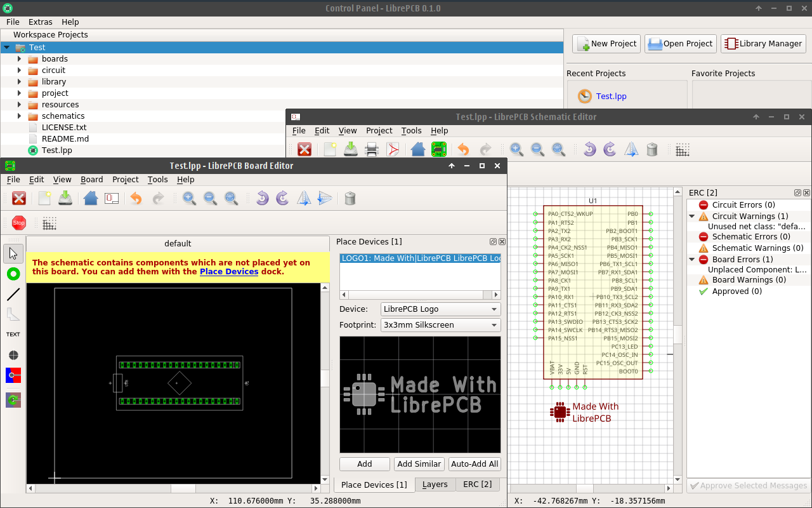This screenshot has width=812, height=508.
Task: Pick the Add TEXT tool
Action: (x=13, y=334)
